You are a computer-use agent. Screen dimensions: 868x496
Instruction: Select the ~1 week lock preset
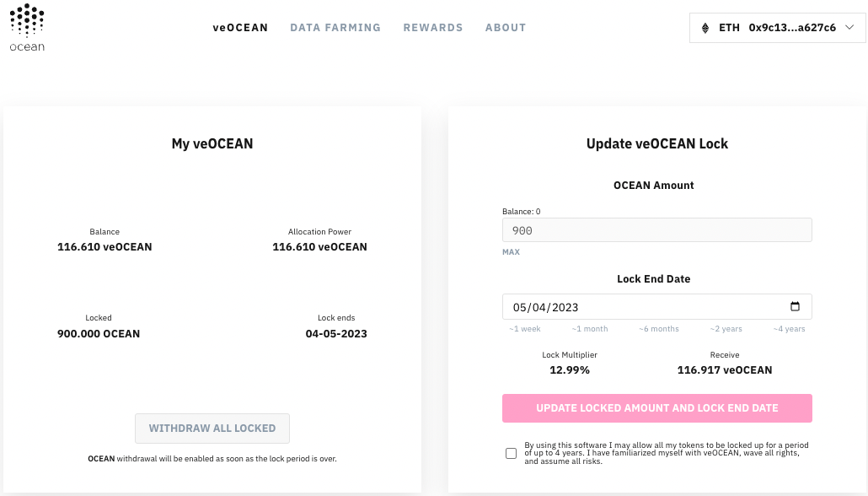pyautogui.click(x=525, y=329)
